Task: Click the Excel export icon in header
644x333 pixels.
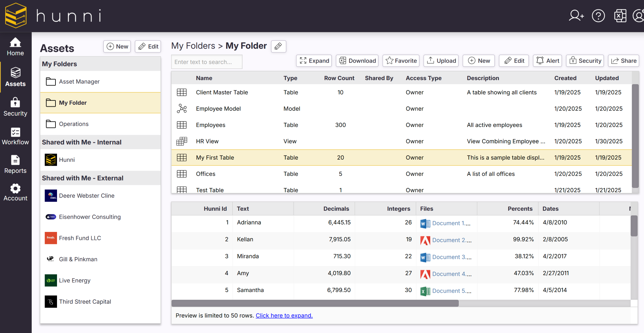Action: (620, 16)
